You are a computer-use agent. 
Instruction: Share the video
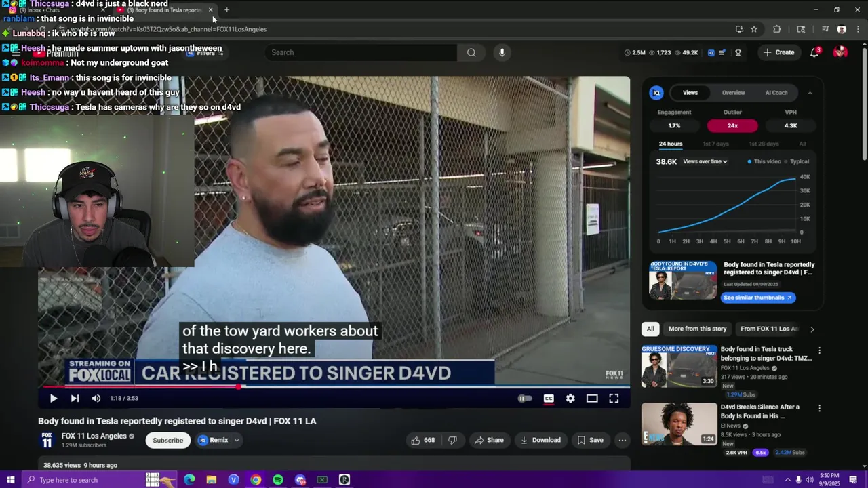tap(489, 441)
